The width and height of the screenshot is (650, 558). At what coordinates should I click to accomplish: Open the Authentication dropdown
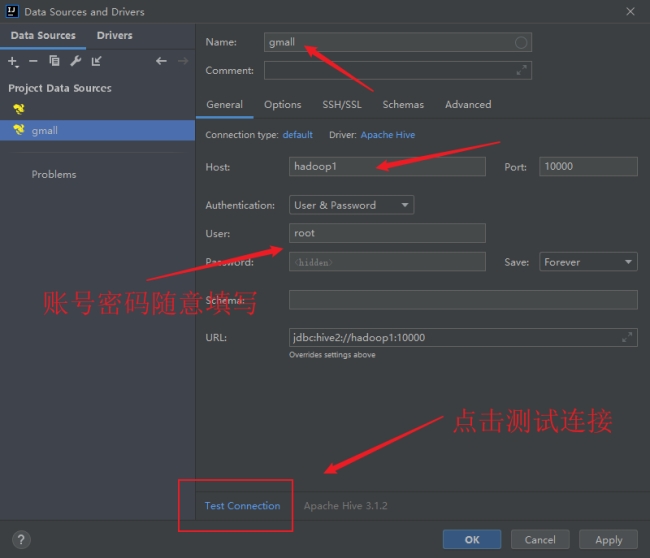click(x=351, y=205)
